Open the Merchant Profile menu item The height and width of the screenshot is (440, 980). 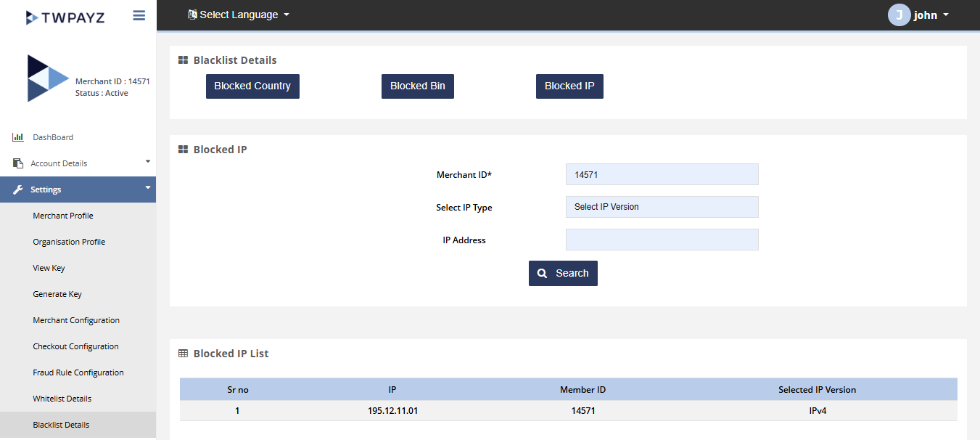(x=63, y=216)
